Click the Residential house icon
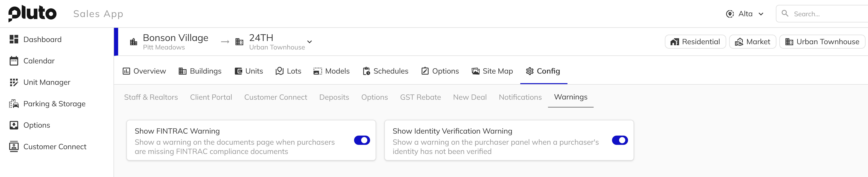This screenshot has width=868, height=177. pyautogui.click(x=675, y=42)
